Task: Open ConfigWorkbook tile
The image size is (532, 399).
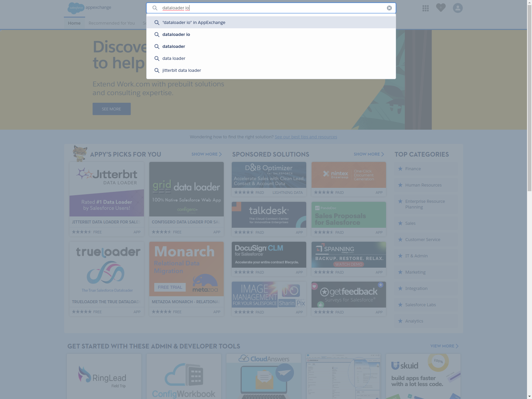Action: click(x=184, y=376)
